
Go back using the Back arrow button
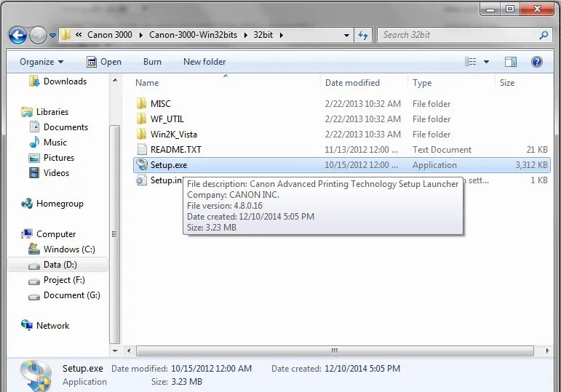[x=17, y=35]
